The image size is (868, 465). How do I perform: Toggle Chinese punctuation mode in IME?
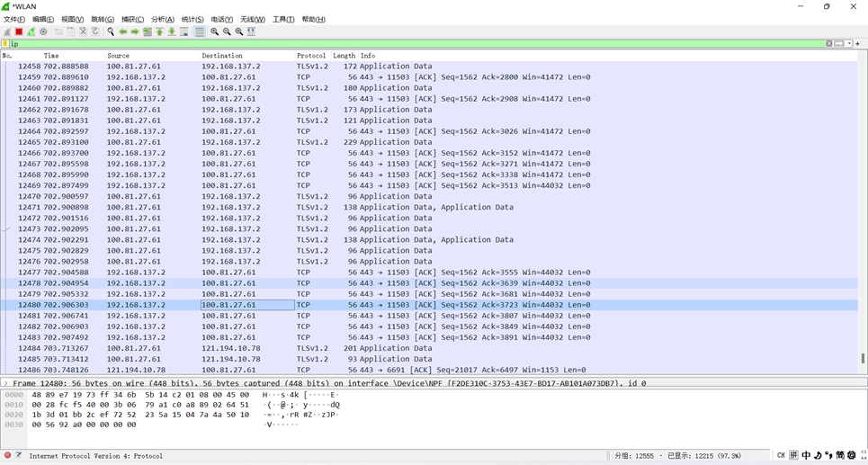(x=828, y=455)
